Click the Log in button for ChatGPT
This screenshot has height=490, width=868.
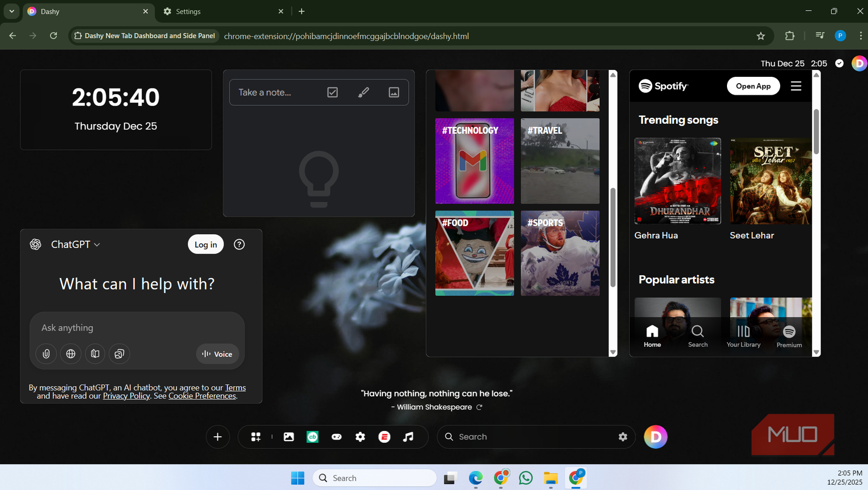click(x=205, y=244)
